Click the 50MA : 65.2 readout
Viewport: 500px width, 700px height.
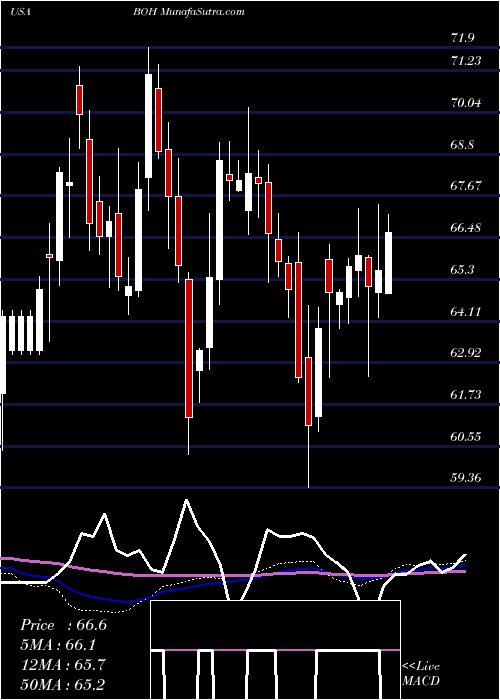[x=62, y=685]
